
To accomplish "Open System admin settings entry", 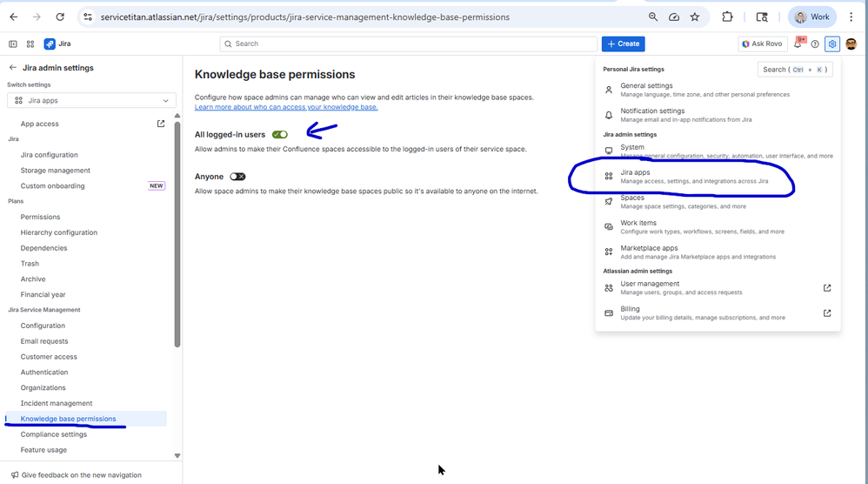I will tap(718, 151).
